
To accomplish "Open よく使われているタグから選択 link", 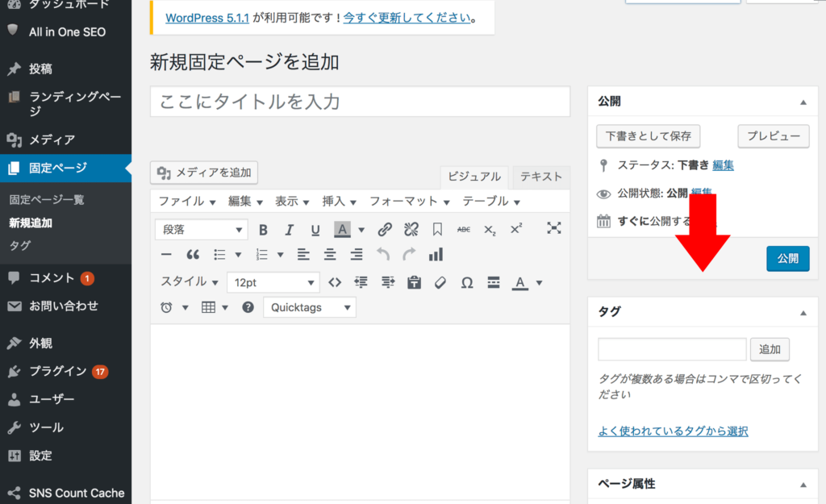I will click(x=673, y=431).
